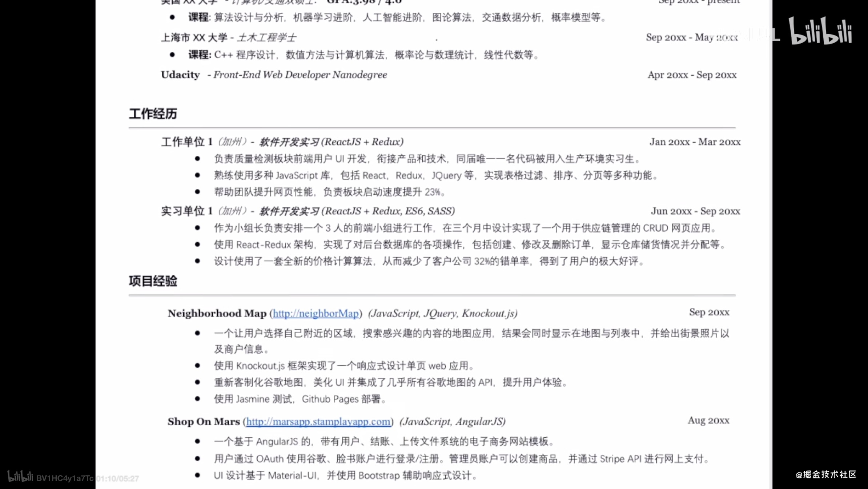Click the Jun 20xx - Sep 20xx date

[x=695, y=211]
